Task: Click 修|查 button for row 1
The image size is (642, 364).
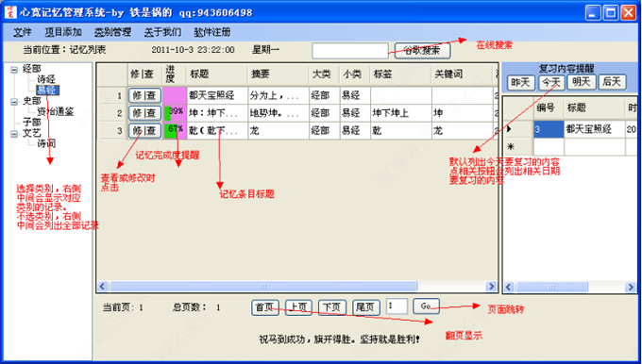Action: [144, 96]
